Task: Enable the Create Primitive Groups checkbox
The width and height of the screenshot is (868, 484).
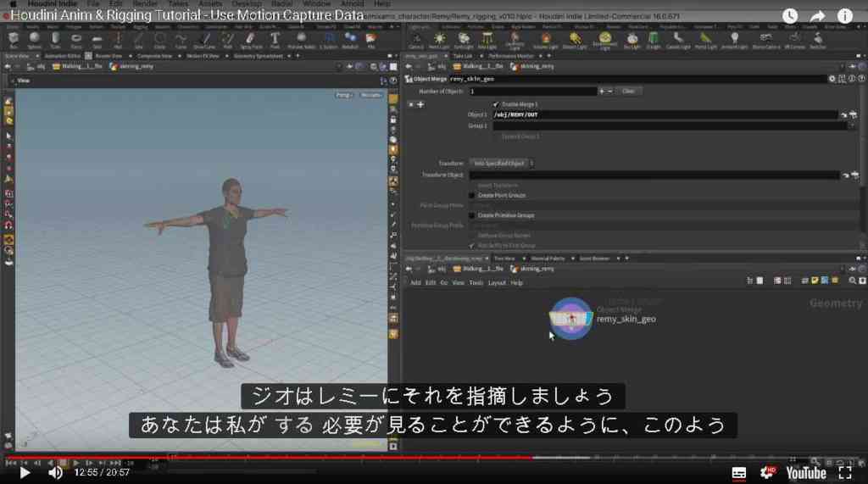Action: [x=471, y=215]
